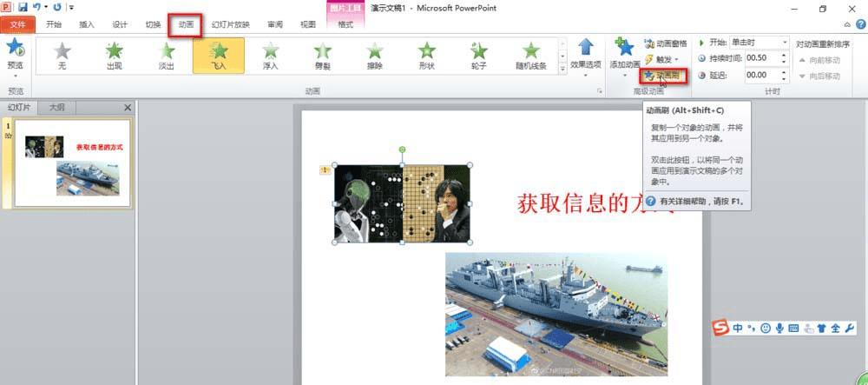The width and height of the screenshot is (868, 385).
Task: Open quick access toolbar customize dropdown
Action: (x=72, y=8)
